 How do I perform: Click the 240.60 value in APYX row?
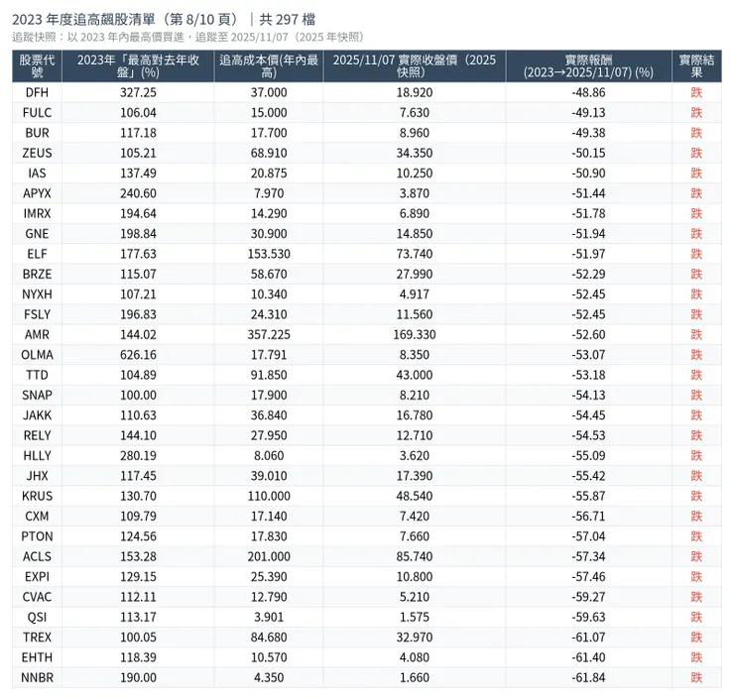coord(138,193)
